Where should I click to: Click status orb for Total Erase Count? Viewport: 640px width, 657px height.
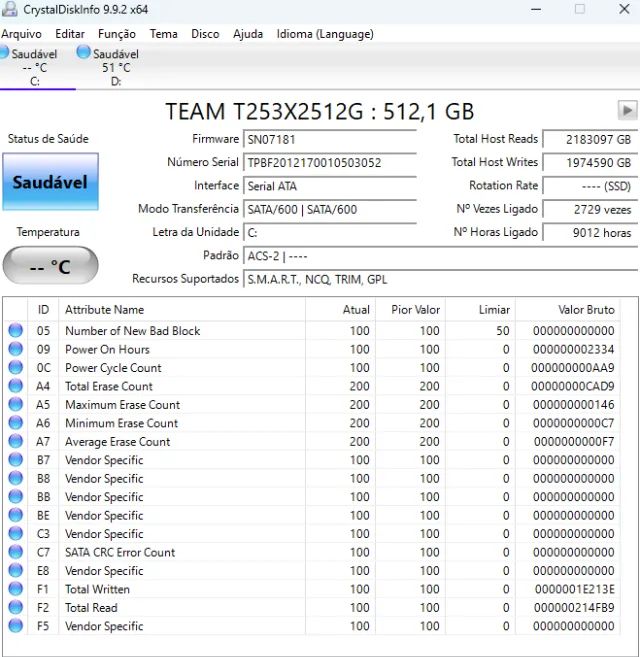pos(16,385)
